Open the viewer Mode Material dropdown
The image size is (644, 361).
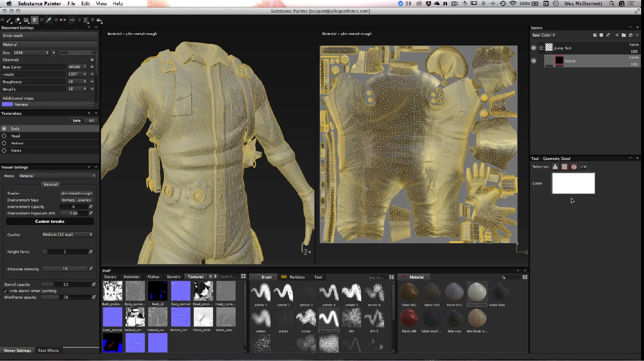(57, 176)
